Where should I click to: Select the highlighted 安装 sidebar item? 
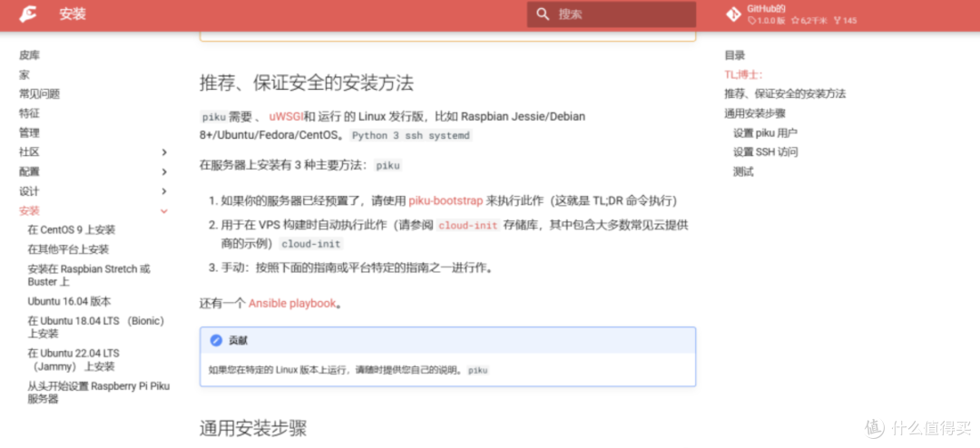click(29, 211)
